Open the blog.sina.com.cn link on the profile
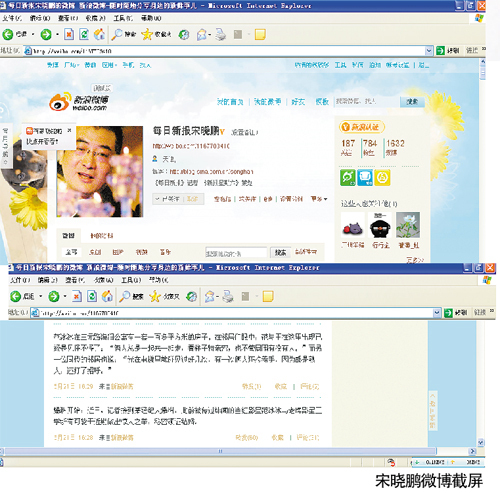 pos(211,172)
